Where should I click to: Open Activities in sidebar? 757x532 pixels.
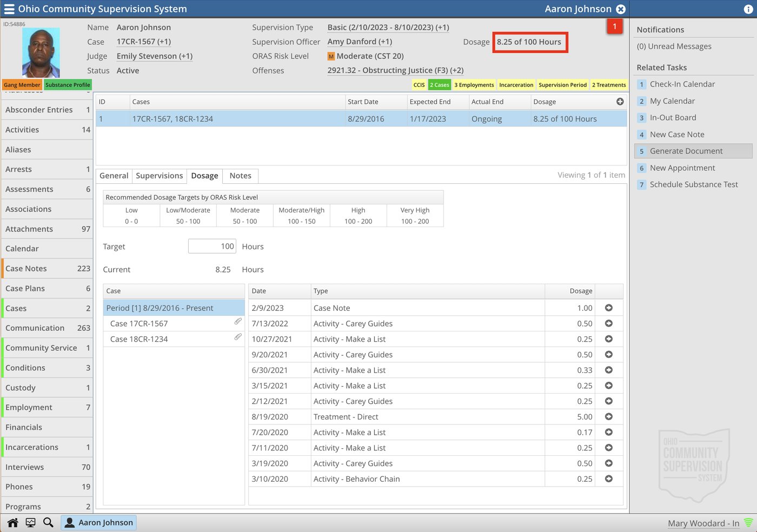coord(48,130)
